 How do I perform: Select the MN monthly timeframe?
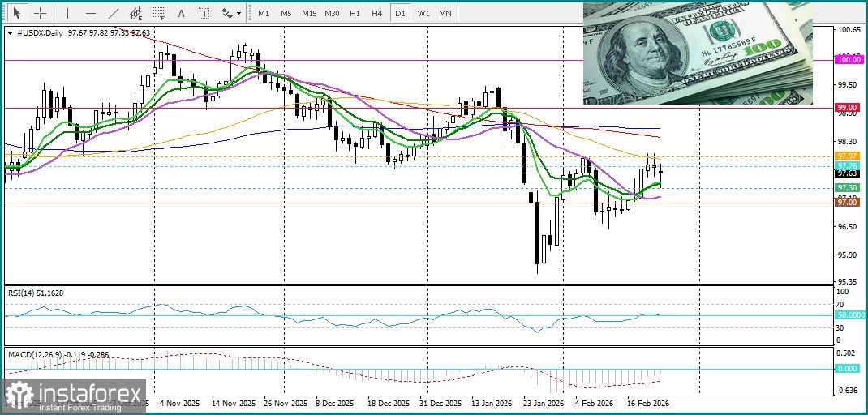445,14
